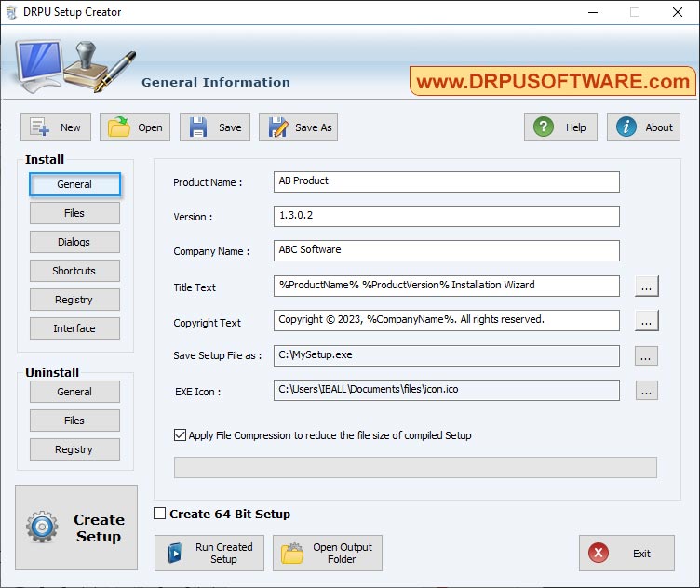Screen dimensions: 700x588
Task: Browse for EXE Icon file
Action: pyautogui.click(x=646, y=391)
